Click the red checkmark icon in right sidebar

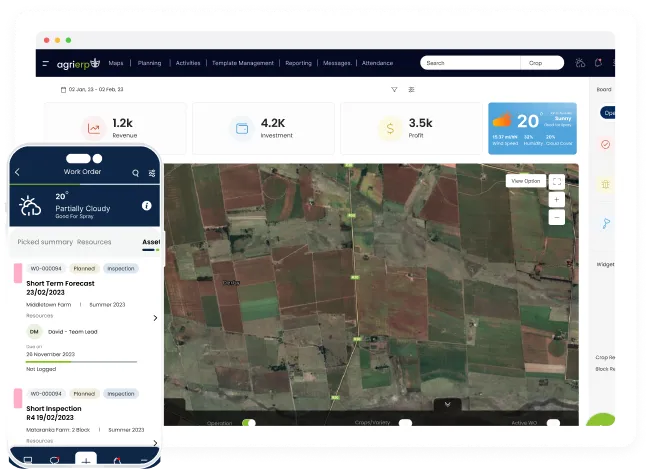tap(605, 144)
